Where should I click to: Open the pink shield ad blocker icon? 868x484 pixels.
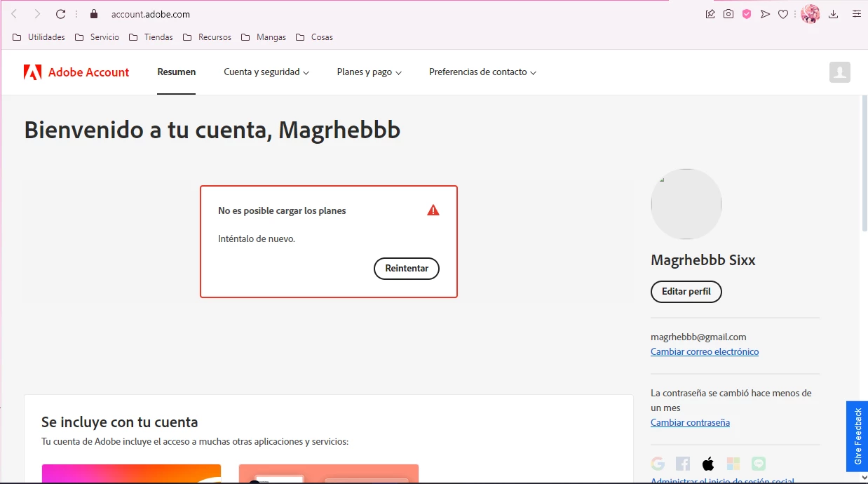point(747,14)
